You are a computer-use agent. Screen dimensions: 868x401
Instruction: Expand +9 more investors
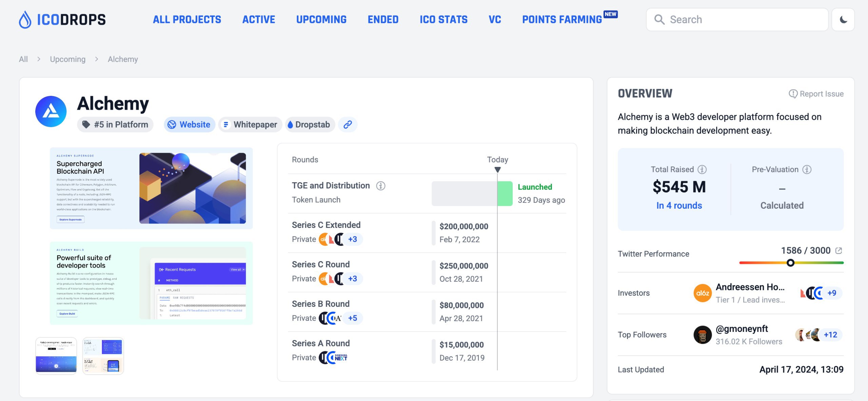tap(832, 293)
